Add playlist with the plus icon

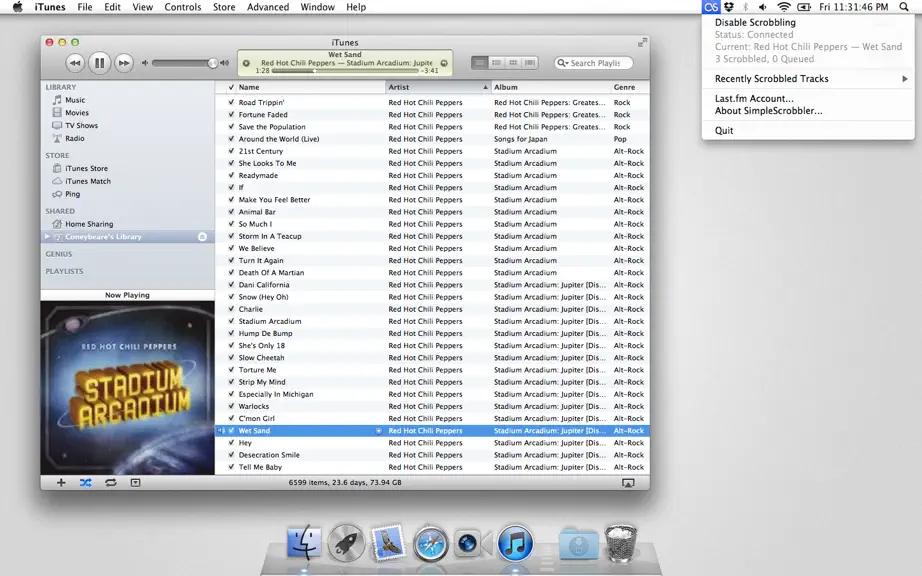pos(61,483)
